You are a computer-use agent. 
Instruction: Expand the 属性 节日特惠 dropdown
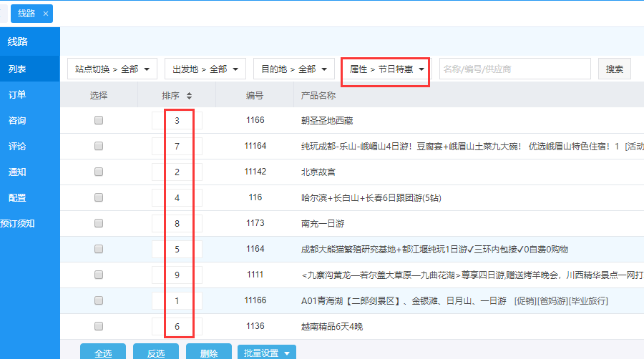point(386,69)
